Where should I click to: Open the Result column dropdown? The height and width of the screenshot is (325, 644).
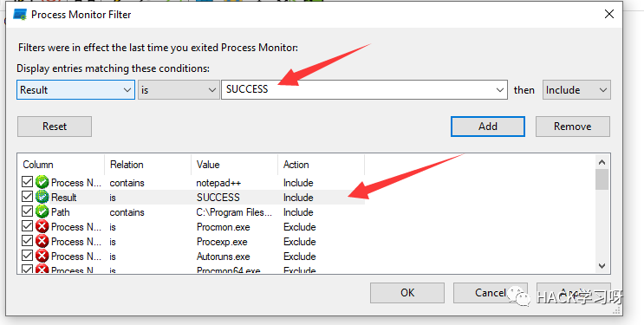(x=75, y=89)
